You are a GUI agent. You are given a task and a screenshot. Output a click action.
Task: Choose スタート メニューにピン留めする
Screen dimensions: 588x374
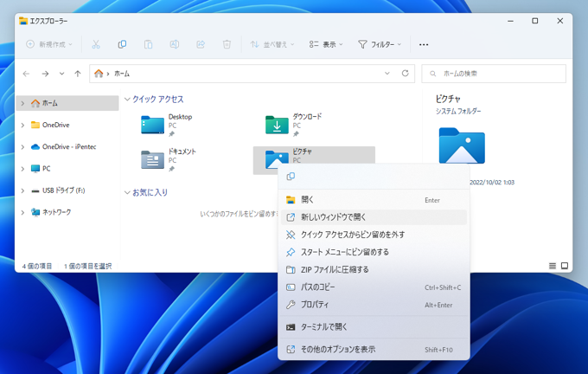click(x=374, y=252)
